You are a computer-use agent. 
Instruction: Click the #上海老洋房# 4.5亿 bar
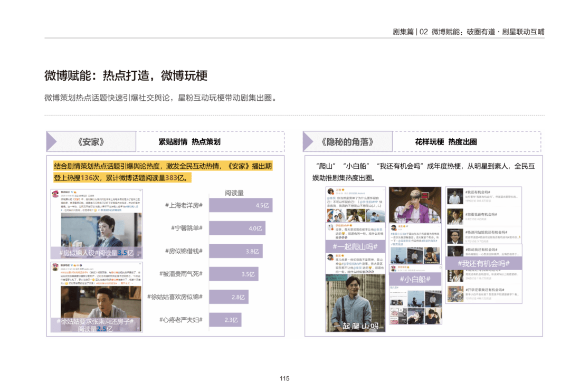[241, 205]
